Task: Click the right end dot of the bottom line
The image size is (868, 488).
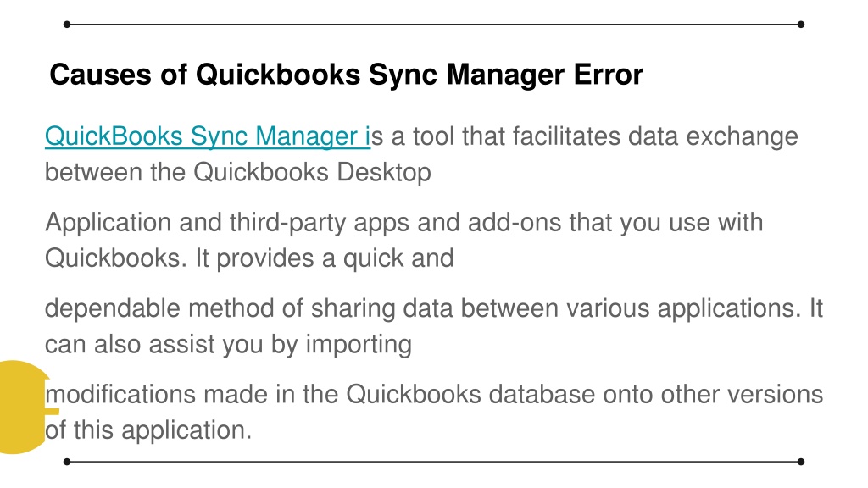Action: point(801,462)
